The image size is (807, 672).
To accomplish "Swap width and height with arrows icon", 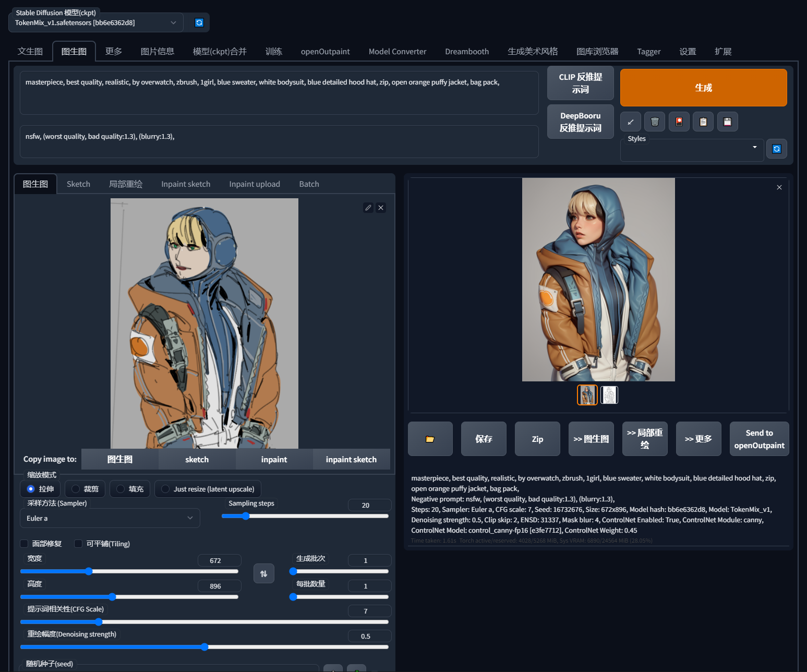I will 264,574.
